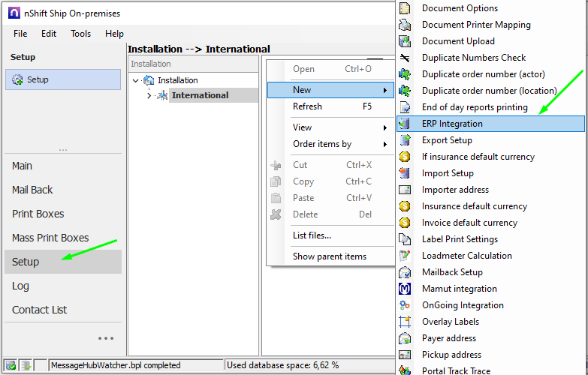
Task: Click the green shield status bar icon
Action: [x=11, y=365]
